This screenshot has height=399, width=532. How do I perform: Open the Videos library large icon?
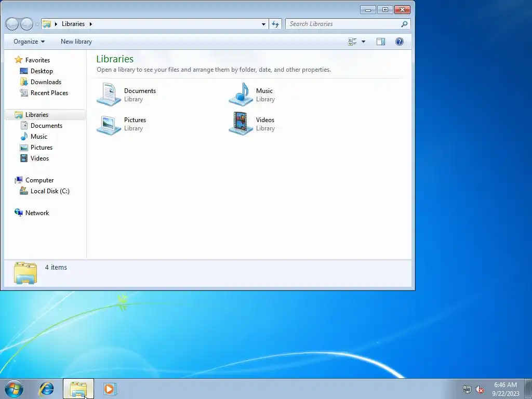click(241, 124)
